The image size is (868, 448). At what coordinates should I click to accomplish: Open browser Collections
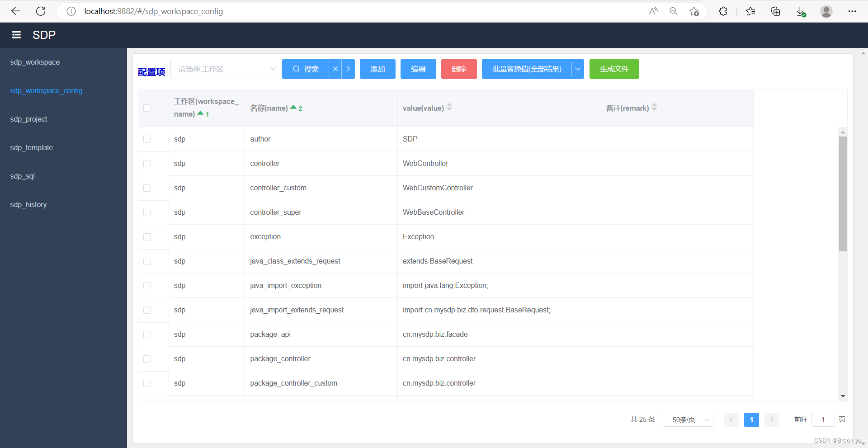pyautogui.click(x=775, y=11)
